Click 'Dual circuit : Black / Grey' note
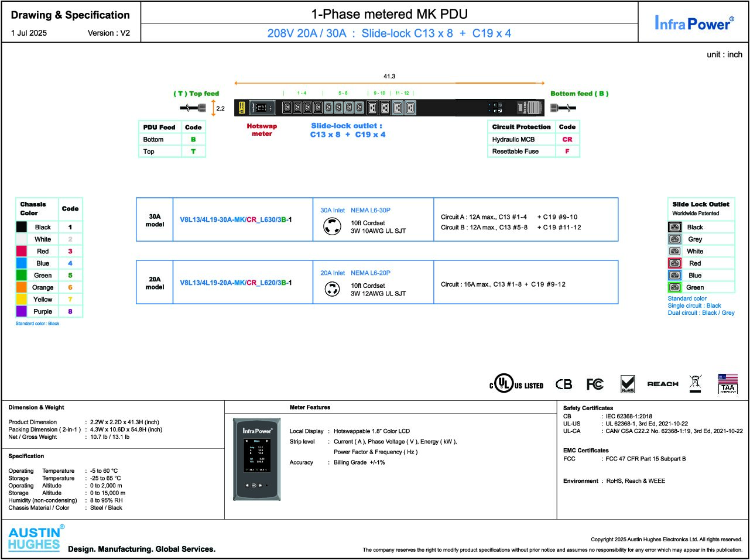This screenshot has width=750, height=560. tap(701, 312)
